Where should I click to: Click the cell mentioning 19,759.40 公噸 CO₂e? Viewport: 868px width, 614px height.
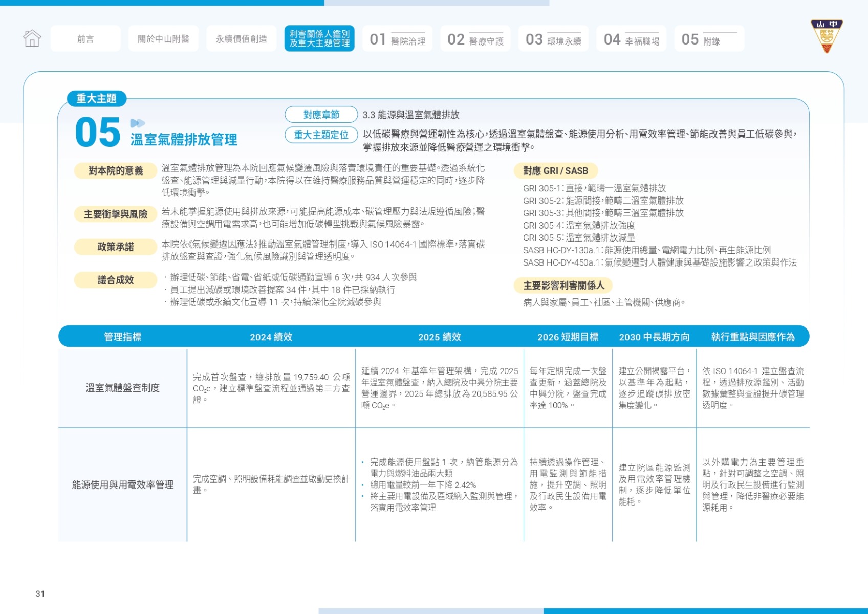[x=271, y=388]
